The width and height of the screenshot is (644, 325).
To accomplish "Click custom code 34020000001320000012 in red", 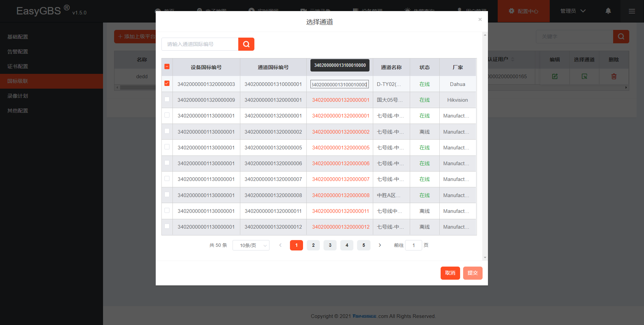I will click(341, 227).
